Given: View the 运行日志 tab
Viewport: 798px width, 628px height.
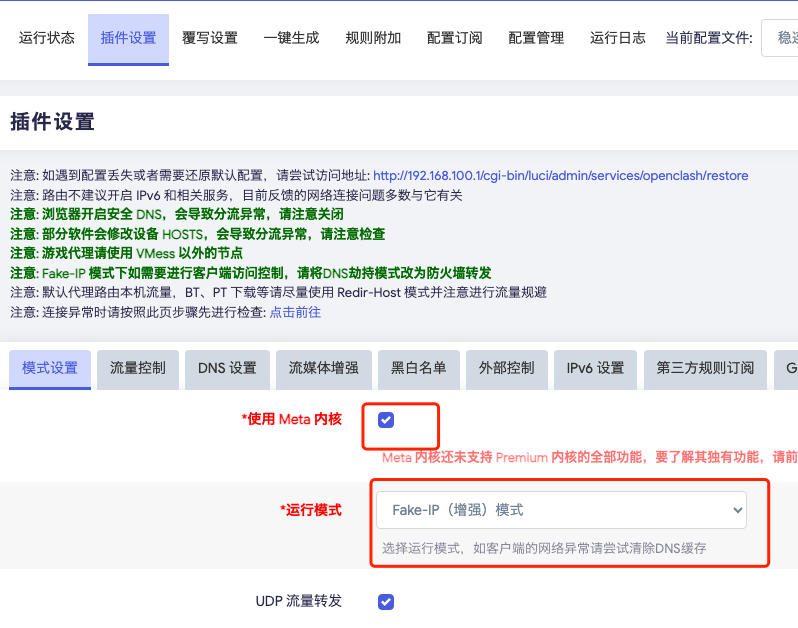Looking at the screenshot, I should 617,38.
